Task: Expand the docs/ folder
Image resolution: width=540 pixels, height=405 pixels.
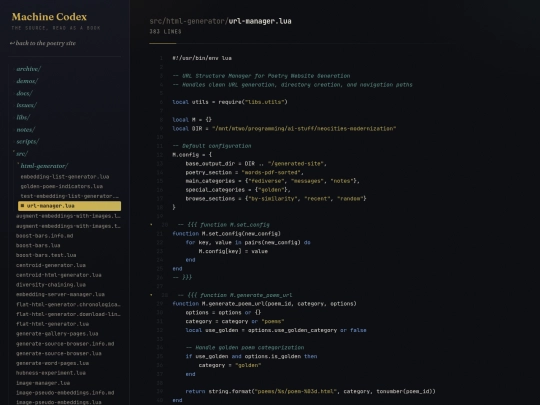Action: [24, 93]
